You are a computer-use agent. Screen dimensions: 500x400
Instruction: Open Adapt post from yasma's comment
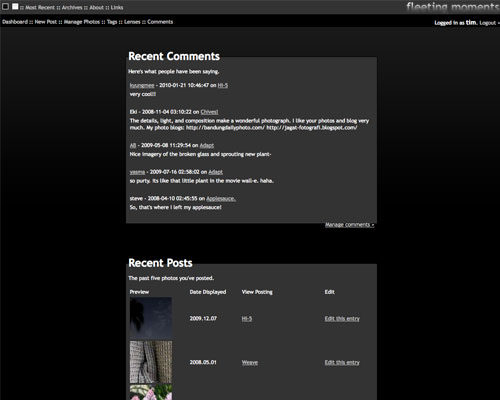click(215, 172)
